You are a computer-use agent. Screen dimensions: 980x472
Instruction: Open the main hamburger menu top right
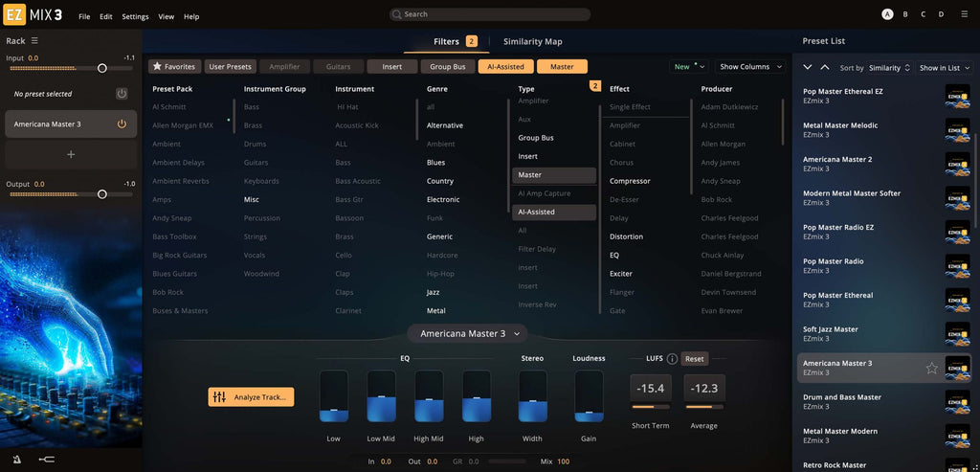[964, 13]
